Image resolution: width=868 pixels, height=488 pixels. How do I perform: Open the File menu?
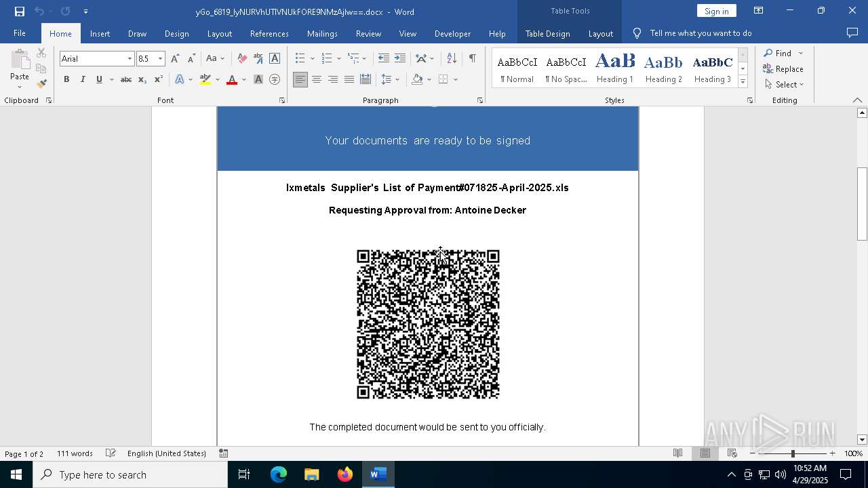(20, 33)
